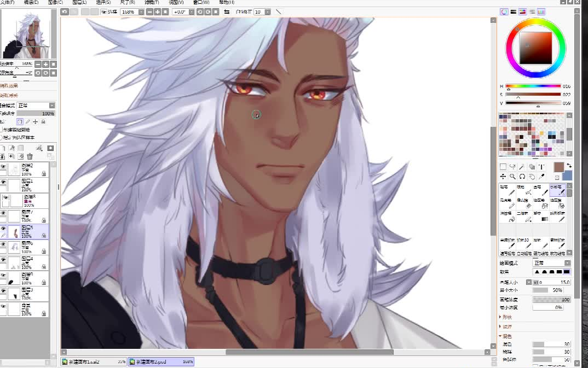
Task: Select the sharpest brush edge shape
Action: [537, 272]
